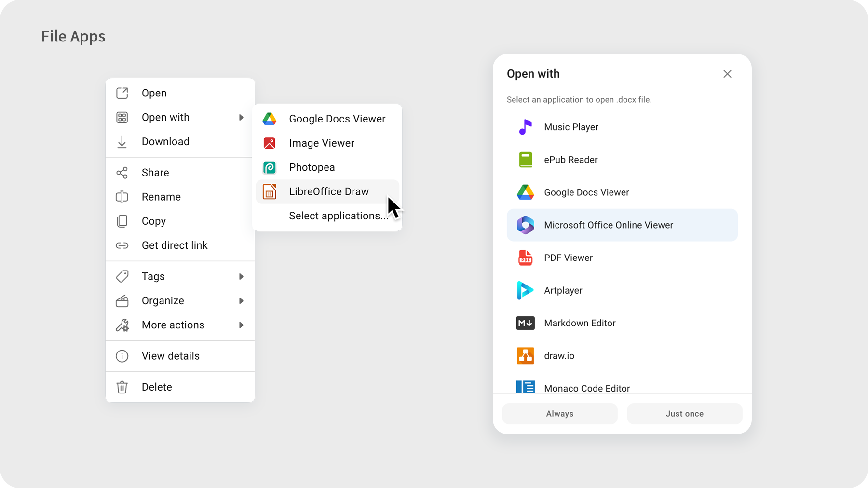This screenshot has height=488, width=868.
Task: Select Get direct link entry
Action: (180, 245)
